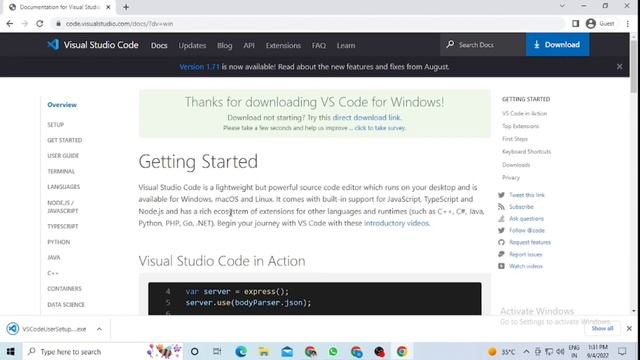Click the Twitter icon beside Tweet this link
Image resolution: width=640 pixels, height=360 pixels.
(x=501, y=195)
